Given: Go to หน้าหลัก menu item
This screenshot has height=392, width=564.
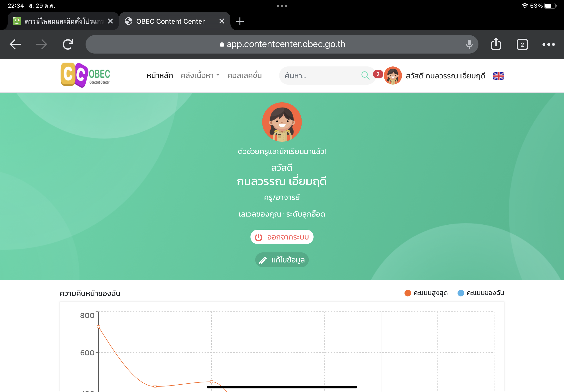Looking at the screenshot, I should point(160,75).
